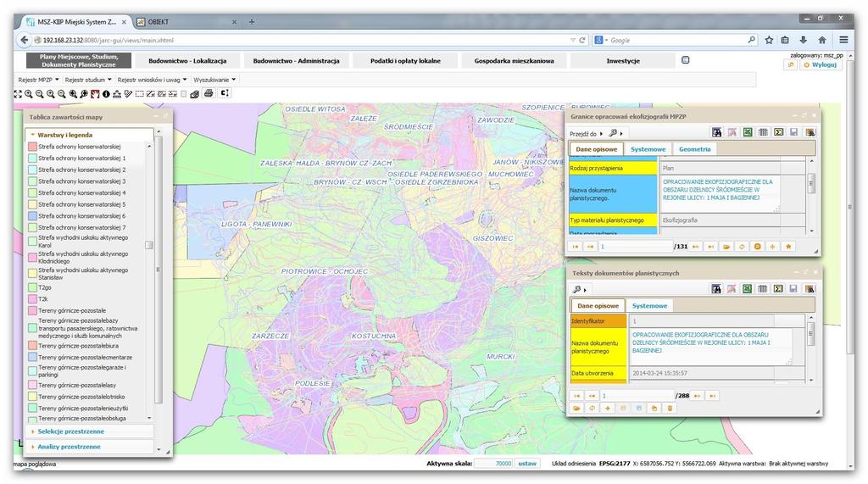The width and height of the screenshot is (868, 484).
Task: Click the active scale input field
Action: click(x=493, y=464)
